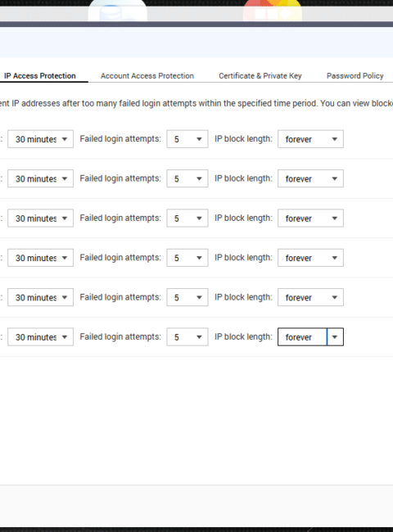Open fourth row's IP block length dropdown
393x532 pixels.
[x=310, y=258]
